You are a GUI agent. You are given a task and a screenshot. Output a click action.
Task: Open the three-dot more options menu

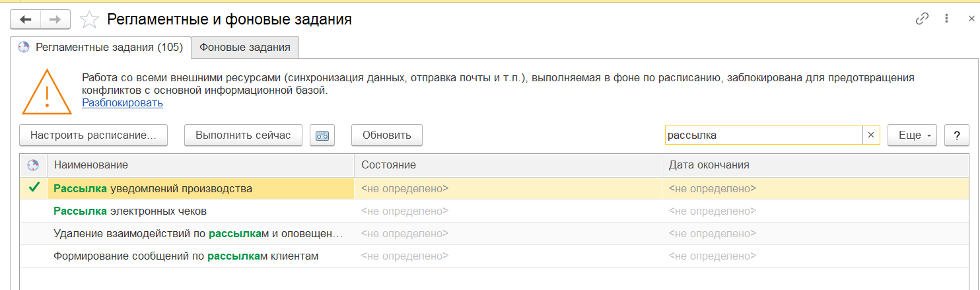pos(946,19)
